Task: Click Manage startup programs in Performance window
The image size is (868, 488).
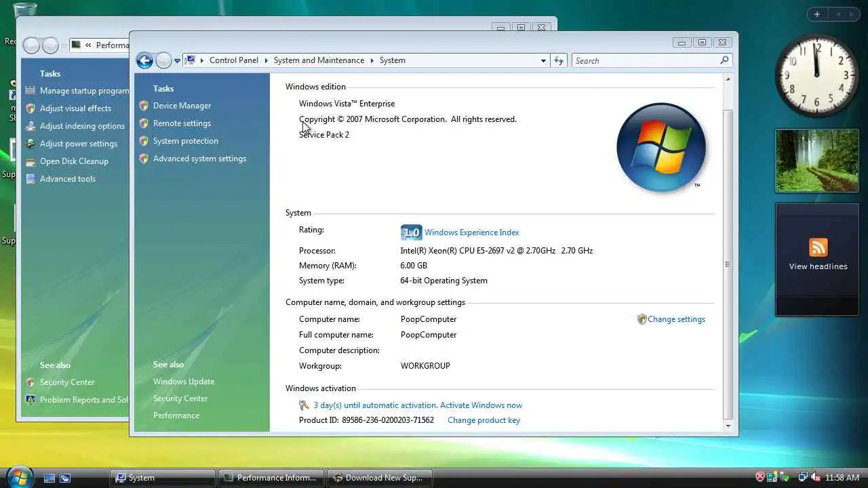Action: pyautogui.click(x=84, y=91)
